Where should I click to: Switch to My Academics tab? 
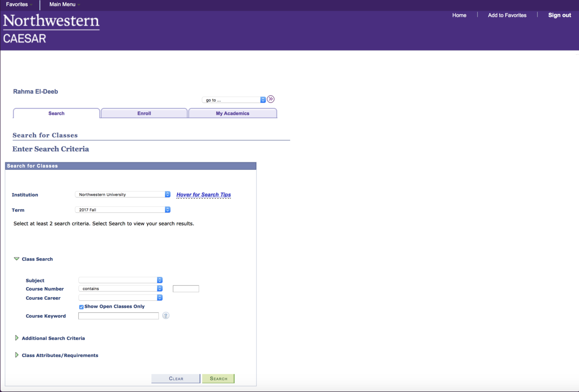[x=233, y=113]
